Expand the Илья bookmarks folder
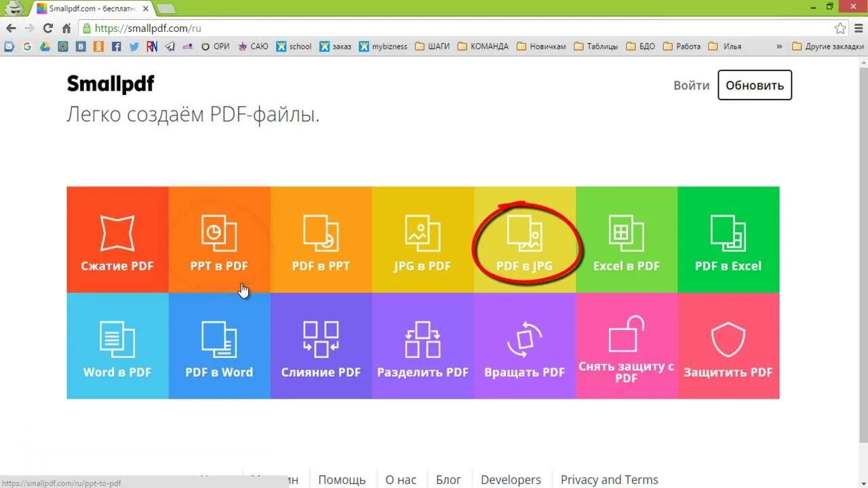Image resolution: width=868 pixels, height=488 pixels. tap(725, 47)
